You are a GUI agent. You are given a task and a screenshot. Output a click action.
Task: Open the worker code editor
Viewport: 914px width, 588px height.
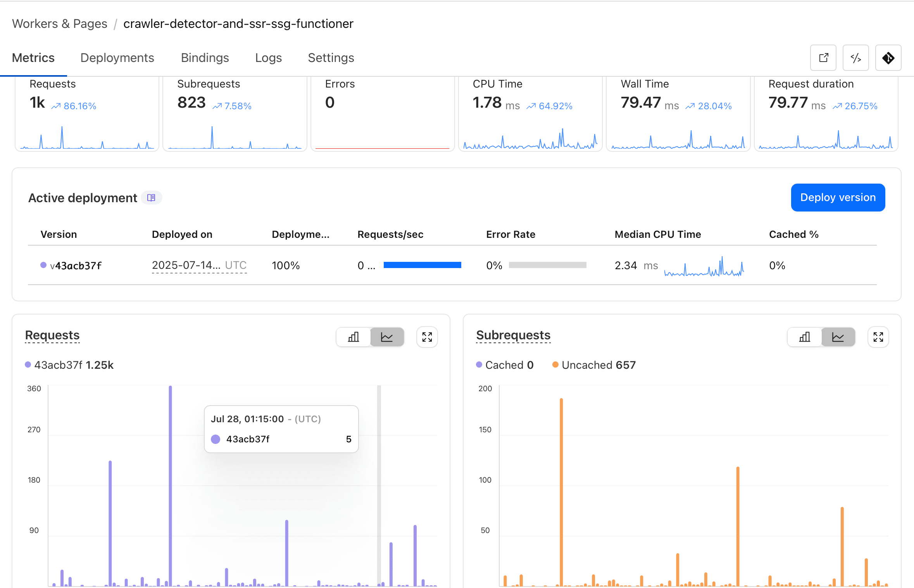coord(855,58)
